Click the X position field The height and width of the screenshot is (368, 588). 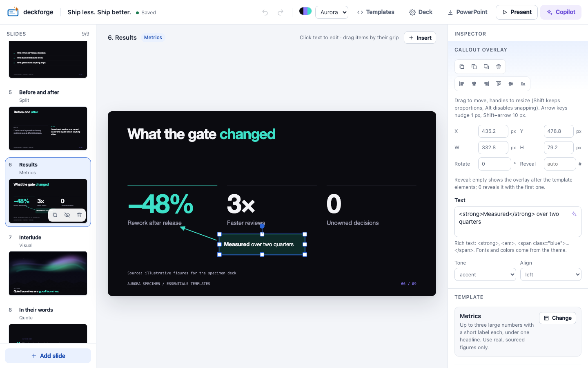tap(493, 131)
